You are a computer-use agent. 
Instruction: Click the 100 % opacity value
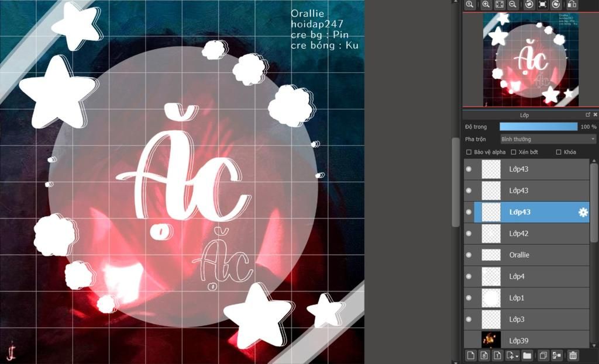pyautogui.click(x=588, y=127)
